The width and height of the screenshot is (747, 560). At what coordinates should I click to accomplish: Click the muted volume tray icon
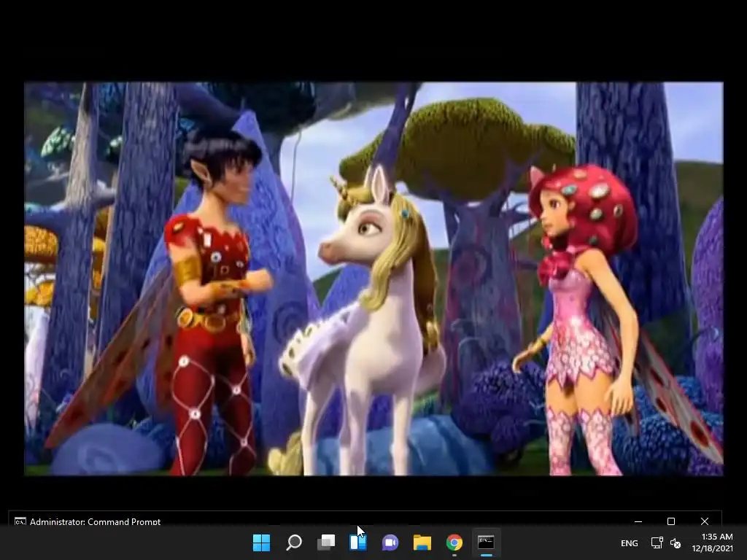(676, 542)
